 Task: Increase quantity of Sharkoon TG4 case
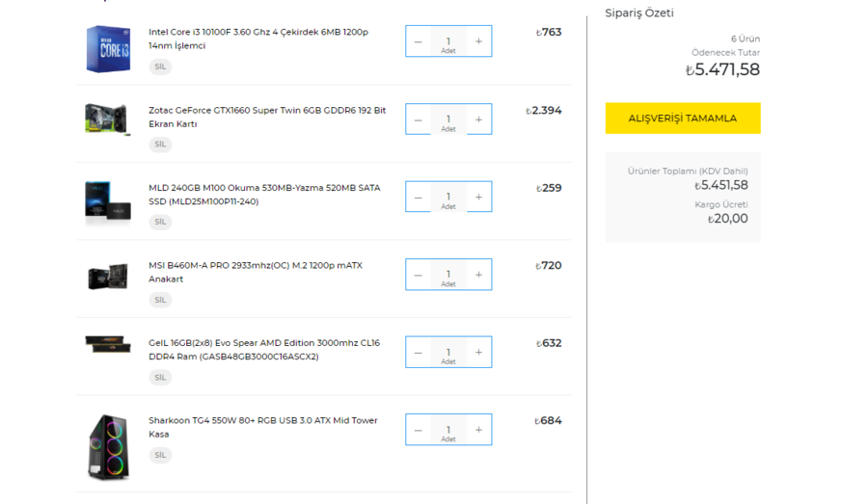pos(478,430)
